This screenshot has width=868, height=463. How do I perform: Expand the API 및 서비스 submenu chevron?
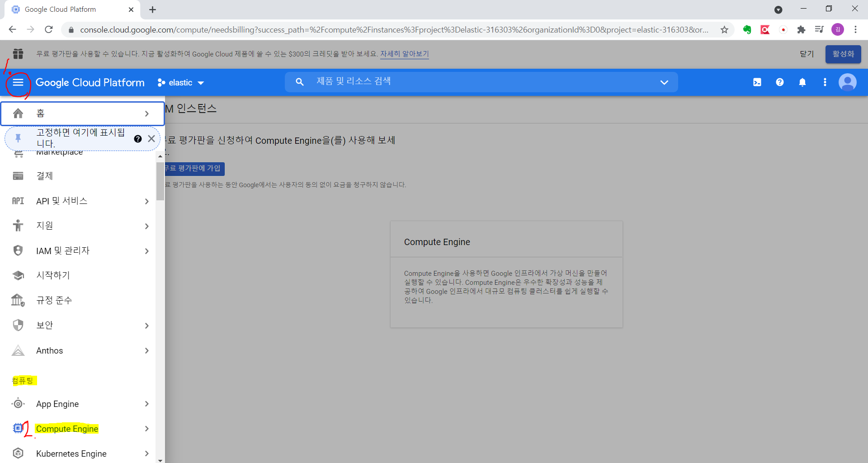pyautogui.click(x=147, y=201)
